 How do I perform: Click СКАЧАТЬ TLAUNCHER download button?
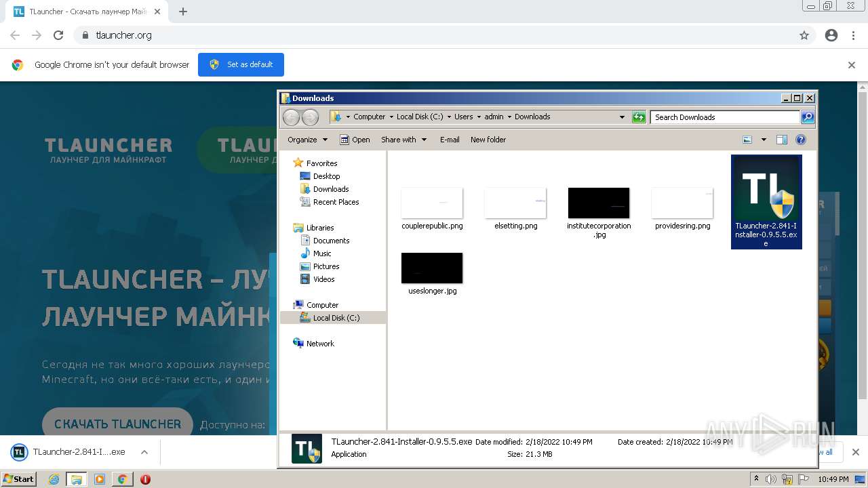[117, 424]
